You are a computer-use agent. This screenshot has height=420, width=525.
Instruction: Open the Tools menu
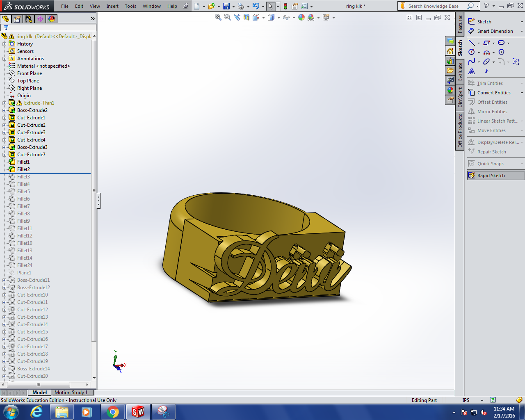point(130,6)
